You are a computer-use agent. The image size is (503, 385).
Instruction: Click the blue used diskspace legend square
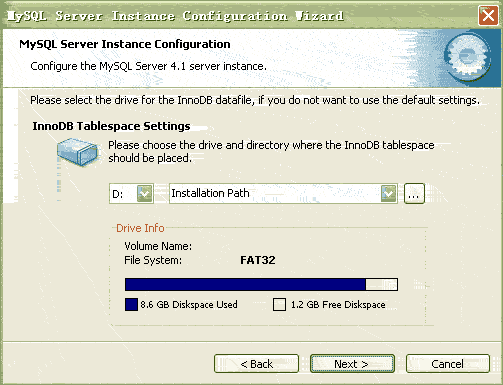click(x=131, y=304)
